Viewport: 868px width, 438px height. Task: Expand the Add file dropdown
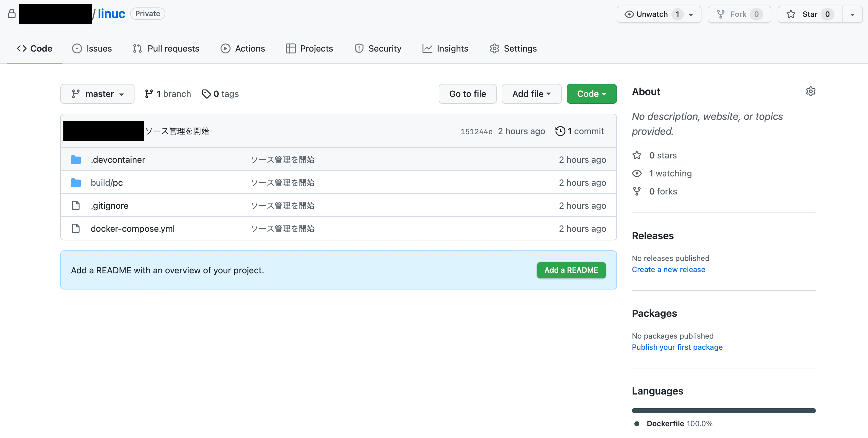531,94
